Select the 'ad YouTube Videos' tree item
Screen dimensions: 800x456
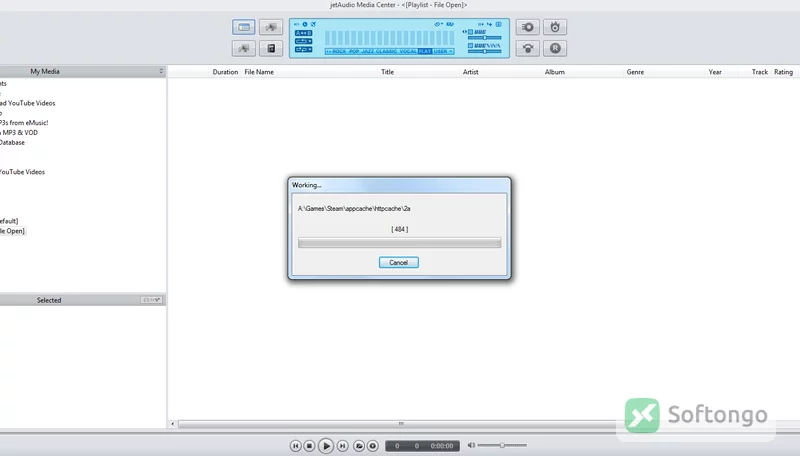(x=28, y=103)
